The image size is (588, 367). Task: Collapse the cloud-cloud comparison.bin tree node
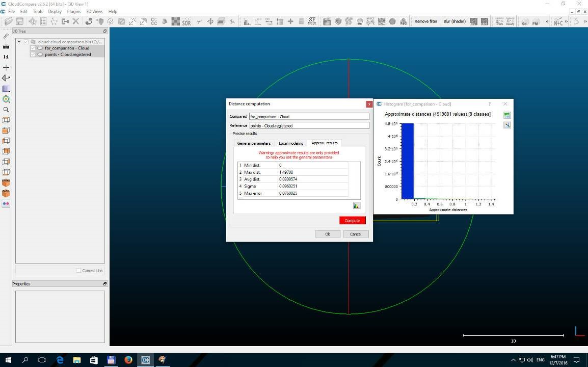[x=19, y=42]
